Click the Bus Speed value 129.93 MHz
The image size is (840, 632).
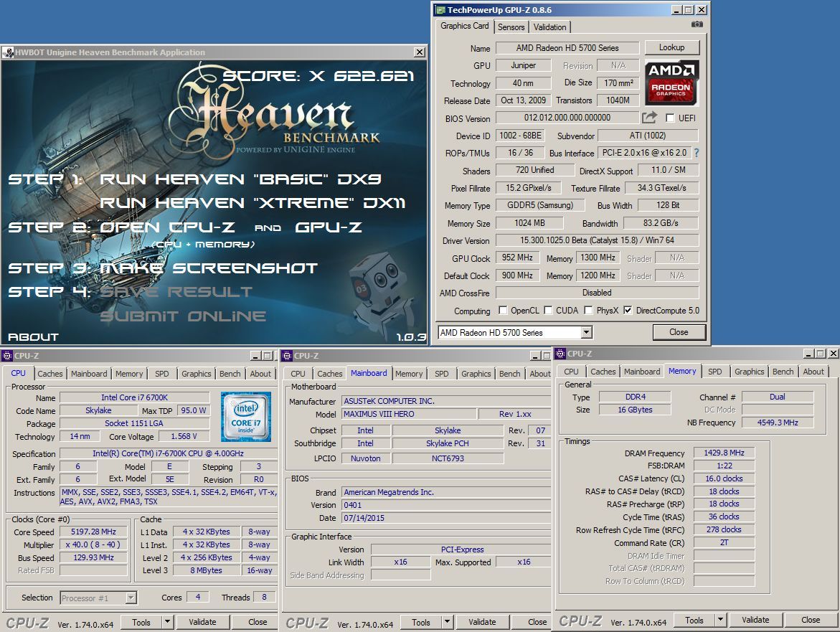pyautogui.click(x=93, y=557)
